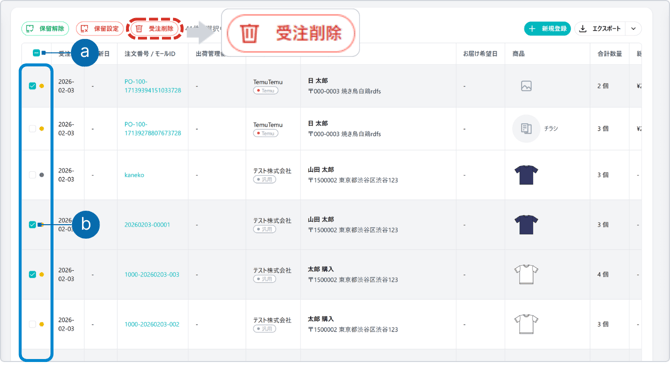
Task: Click the gray status dot in the kaneko row
Action: click(41, 175)
